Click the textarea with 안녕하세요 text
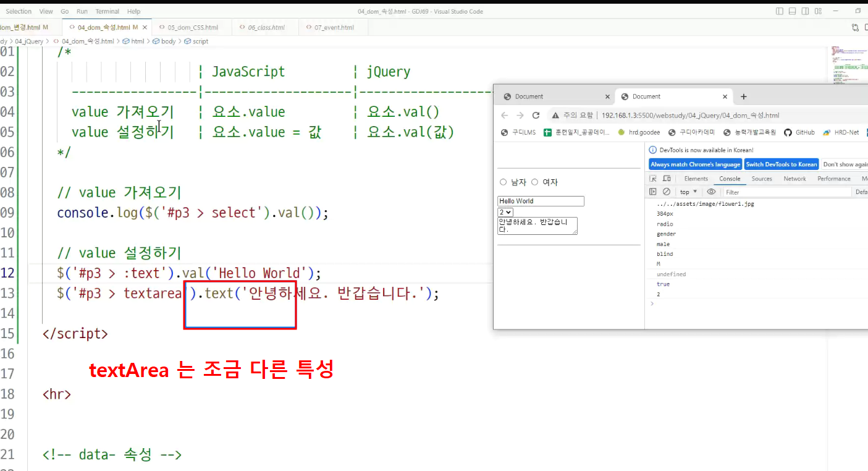 click(x=537, y=226)
